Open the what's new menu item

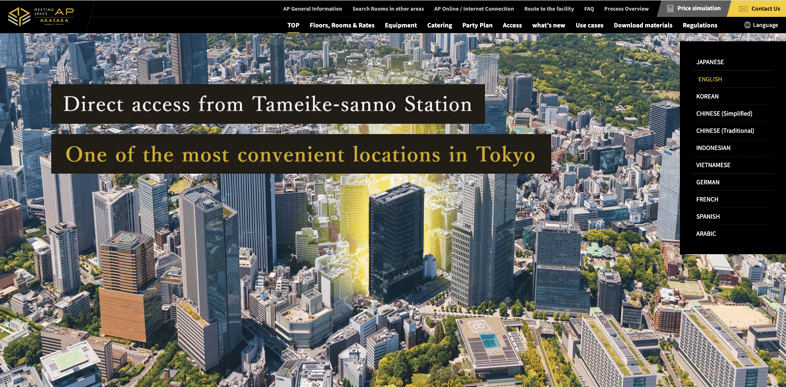[548, 26]
